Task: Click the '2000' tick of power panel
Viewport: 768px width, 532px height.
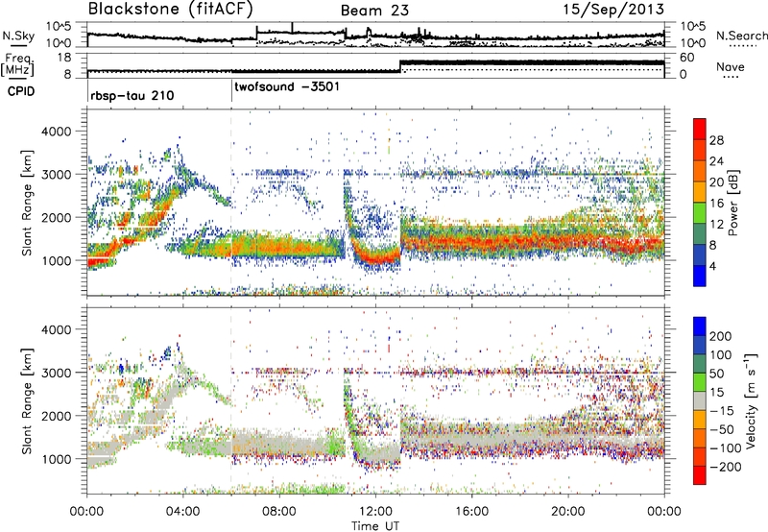Action: tap(57, 217)
